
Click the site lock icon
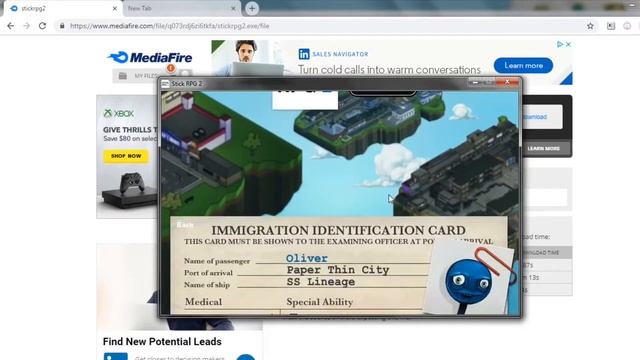pyautogui.click(x=62, y=26)
